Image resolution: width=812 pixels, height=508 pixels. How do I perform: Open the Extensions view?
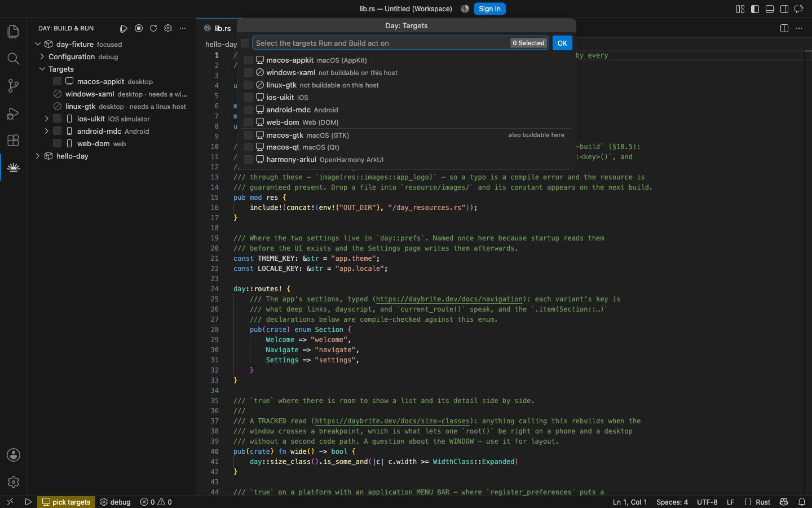click(14, 140)
